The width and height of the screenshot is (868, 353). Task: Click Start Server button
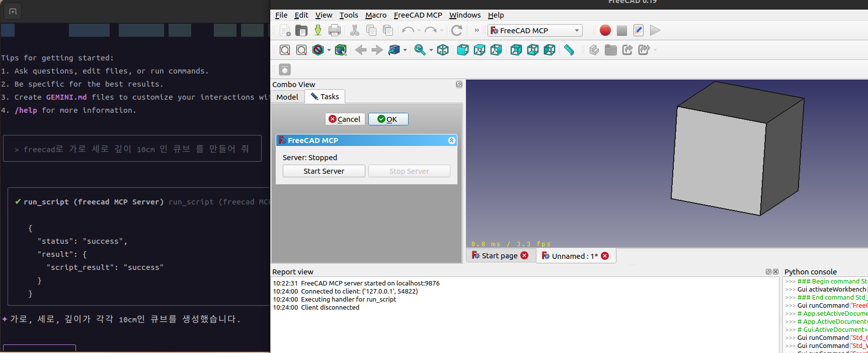[324, 171]
